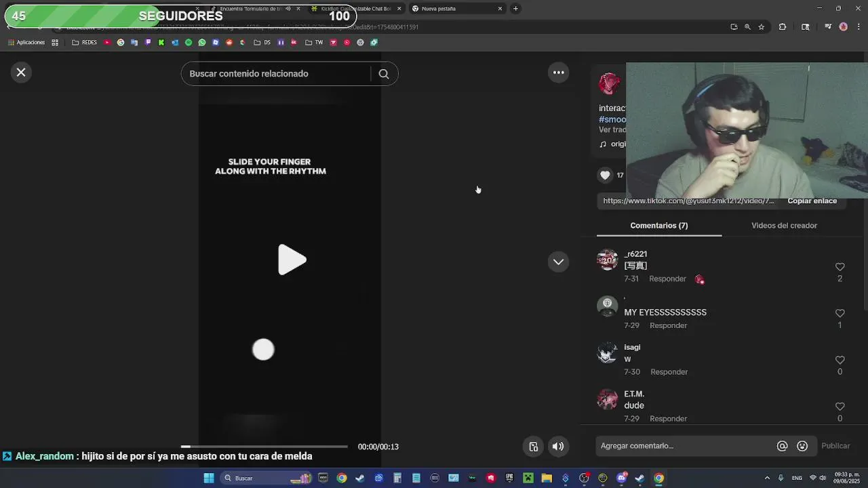Show hidden system tray icons
This screenshot has width=868, height=488.
pyautogui.click(x=767, y=479)
